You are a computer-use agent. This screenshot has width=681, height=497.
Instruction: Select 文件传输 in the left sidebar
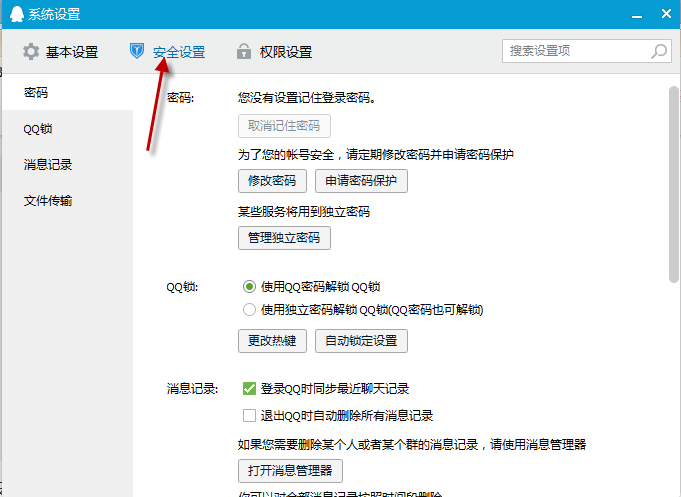click(67, 201)
